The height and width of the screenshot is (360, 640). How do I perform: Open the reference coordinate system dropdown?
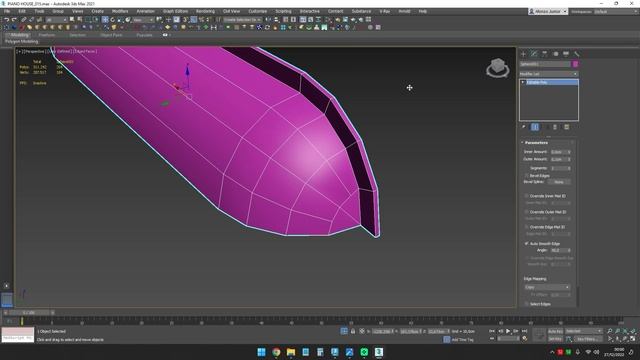(143, 20)
